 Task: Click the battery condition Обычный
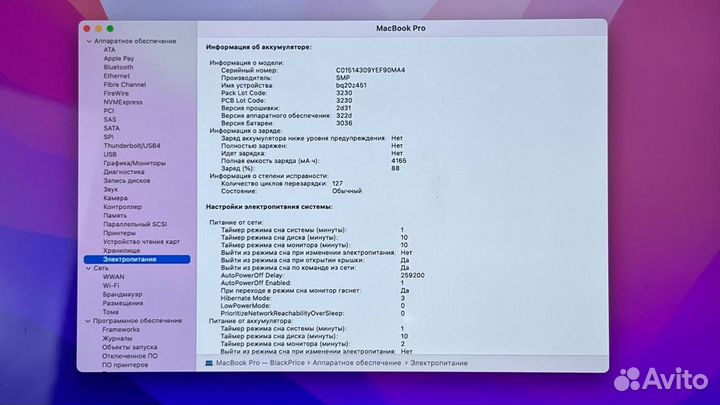[347, 191]
